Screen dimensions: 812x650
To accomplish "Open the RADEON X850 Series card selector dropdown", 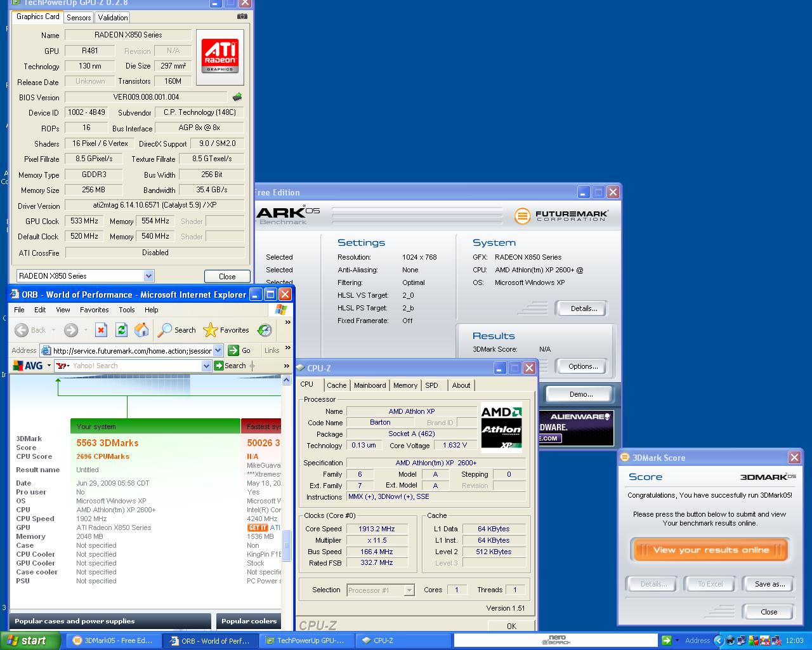I will pos(148,275).
